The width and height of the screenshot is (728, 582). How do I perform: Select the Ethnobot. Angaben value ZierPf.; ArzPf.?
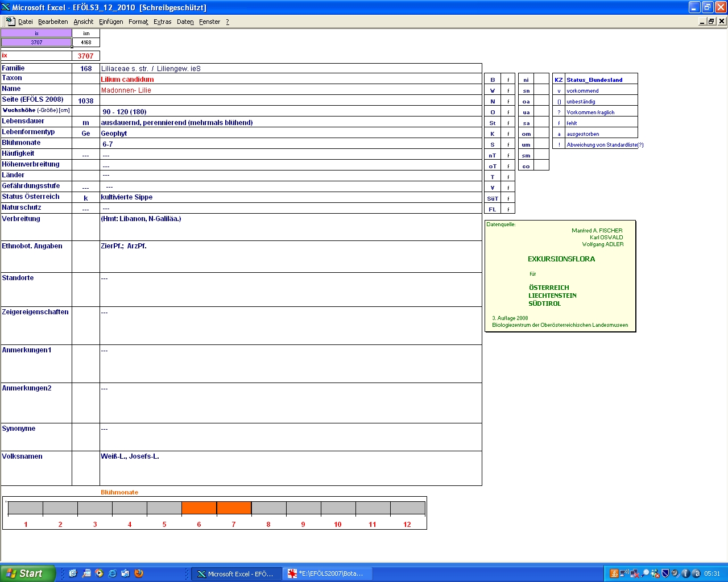pyautogui.click(x=123, y=246)
